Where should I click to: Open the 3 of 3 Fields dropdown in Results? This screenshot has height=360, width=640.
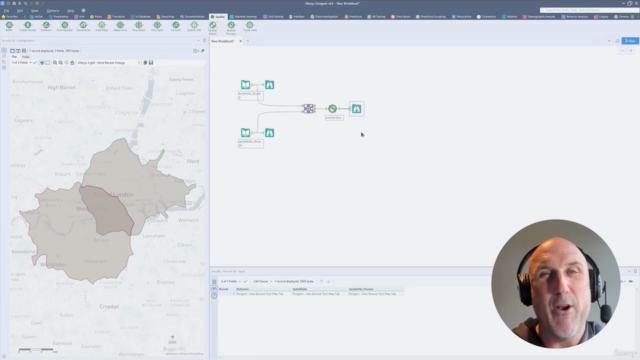[x=231, y=281]
